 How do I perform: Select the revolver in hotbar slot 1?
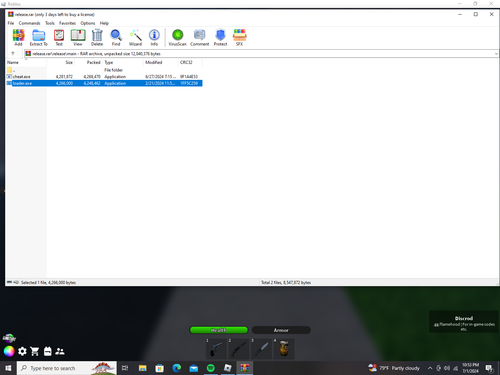(x=216, y=349)
